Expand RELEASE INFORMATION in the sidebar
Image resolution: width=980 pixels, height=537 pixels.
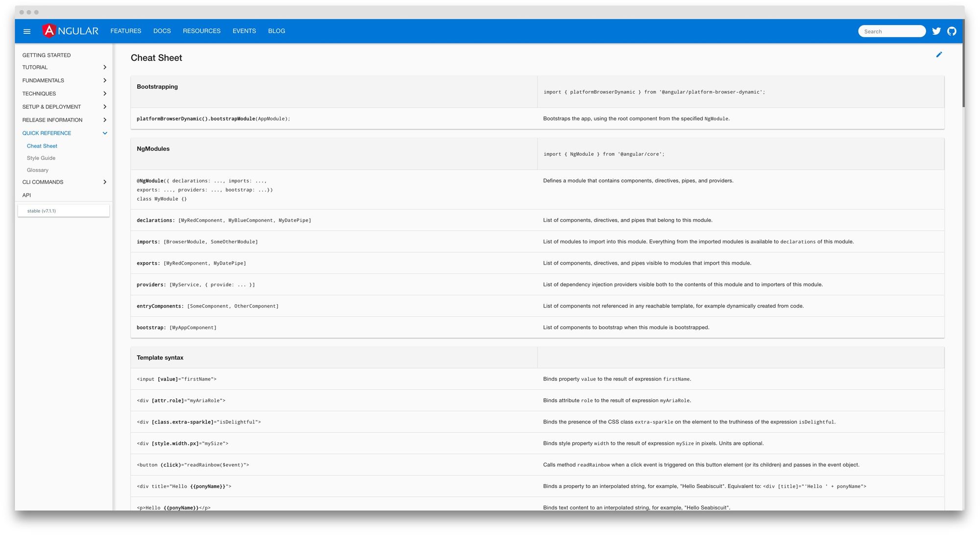64,120
